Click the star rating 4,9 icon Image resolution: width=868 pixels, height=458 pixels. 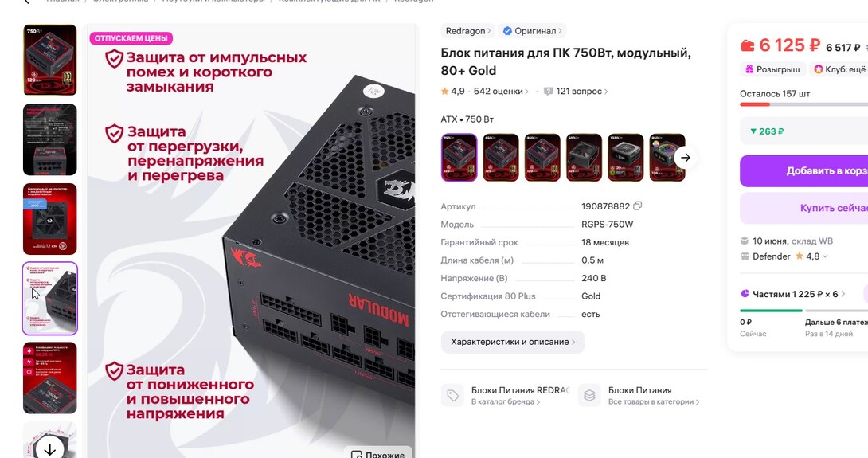pos(444,92)
